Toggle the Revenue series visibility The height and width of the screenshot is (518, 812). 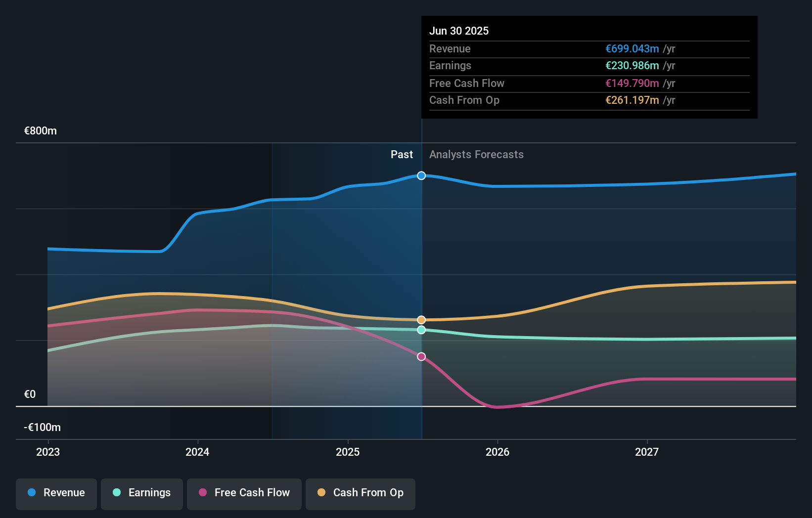point(56,493)
